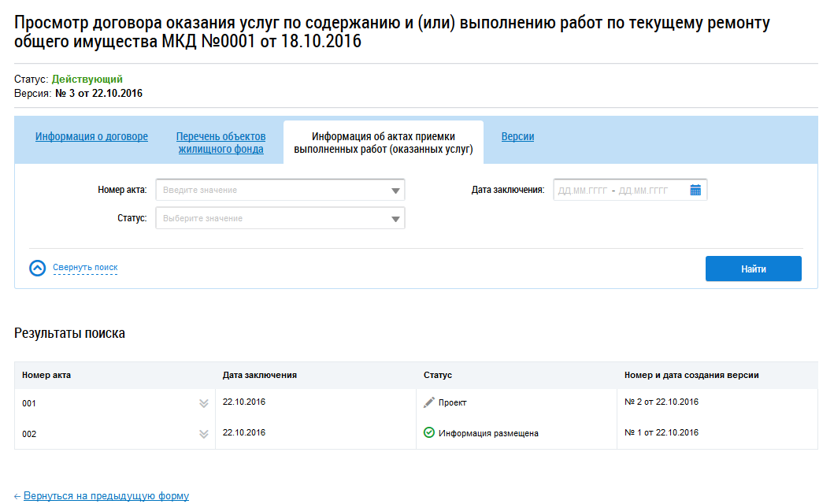Image resolution: width=834 pixels, height=504 pixels.
Task: Click the circular collapse arrow icon
Action: coord(38,269)
